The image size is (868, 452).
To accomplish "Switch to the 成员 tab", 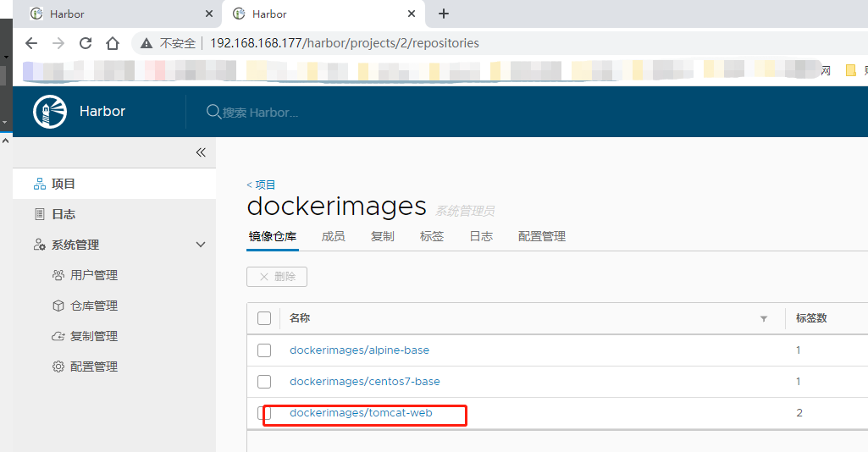I will pyautogui.click(x=334, y=237).
